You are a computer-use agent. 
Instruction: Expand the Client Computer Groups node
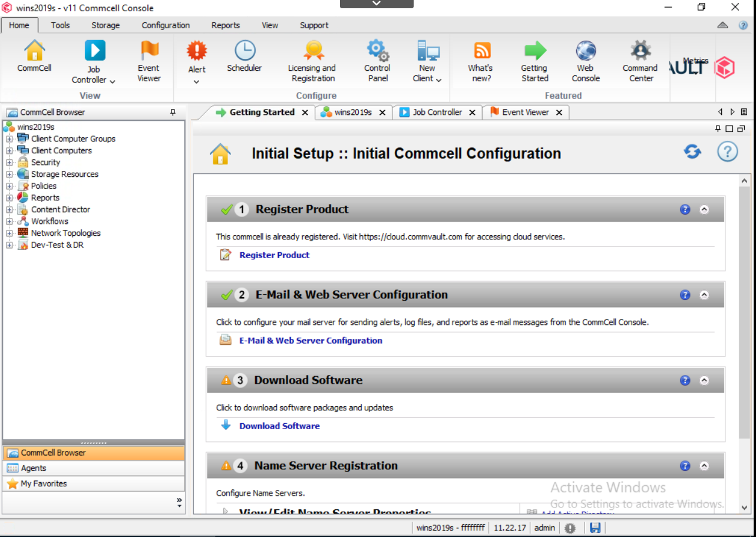tap(9, 139)
